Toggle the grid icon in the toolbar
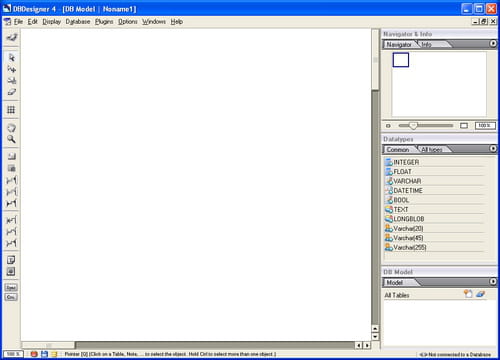Image resolution: width=500 pixels, height=360 pixels. 11,110
